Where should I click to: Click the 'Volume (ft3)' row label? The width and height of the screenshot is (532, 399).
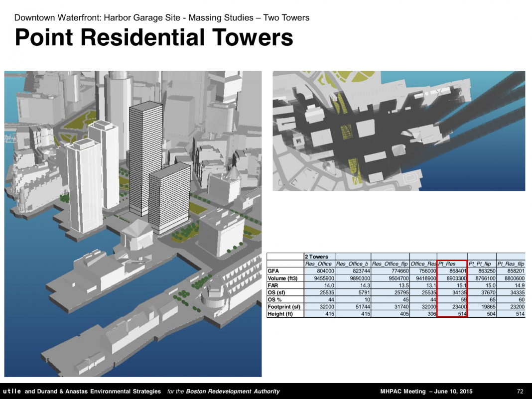point(282,278)
